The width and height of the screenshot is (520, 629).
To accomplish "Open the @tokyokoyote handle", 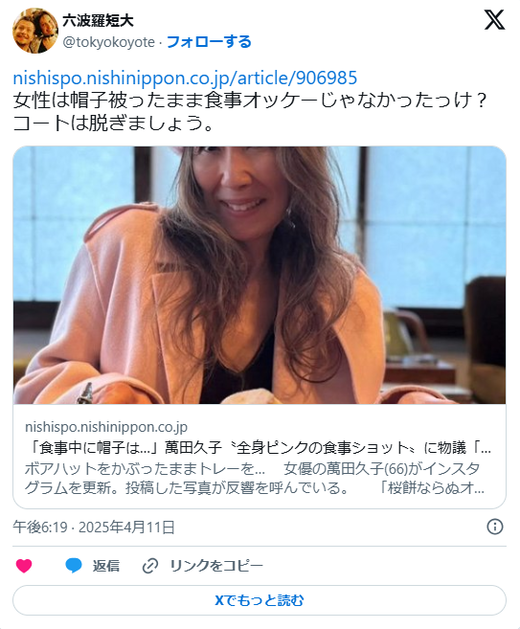I will coord(109,42).
